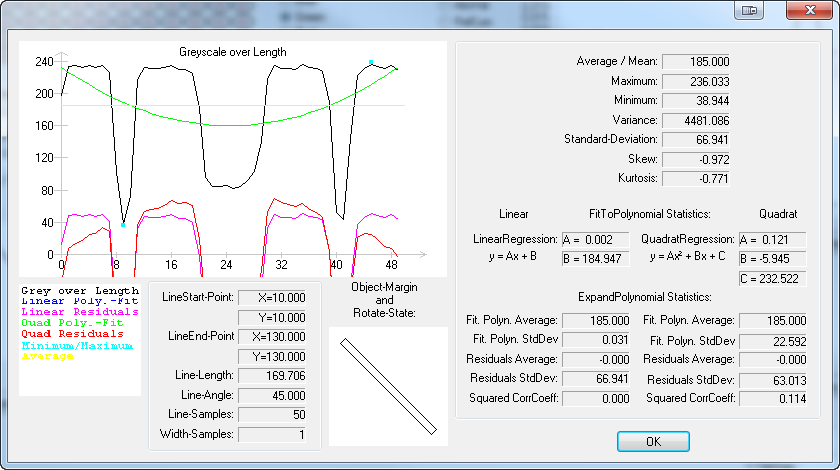Viewport: 840px width, 470px height.
Task: Select the Kurtosis value field
Action: pos(696,179)
